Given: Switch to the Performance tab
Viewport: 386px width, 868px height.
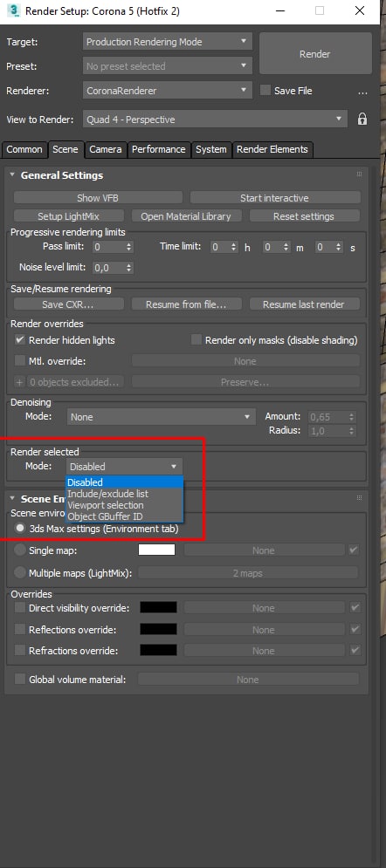Looking at the screenshot, I should pyautogui.click(x=158, y=149).
